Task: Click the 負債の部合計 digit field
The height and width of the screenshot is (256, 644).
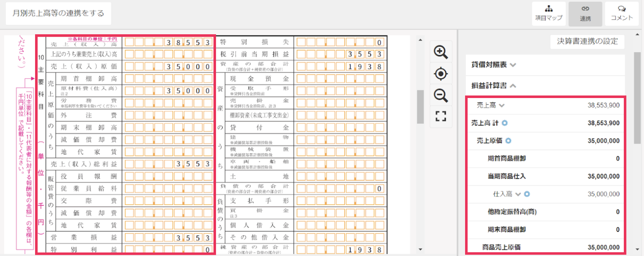Action: click(x=340, y=188)
